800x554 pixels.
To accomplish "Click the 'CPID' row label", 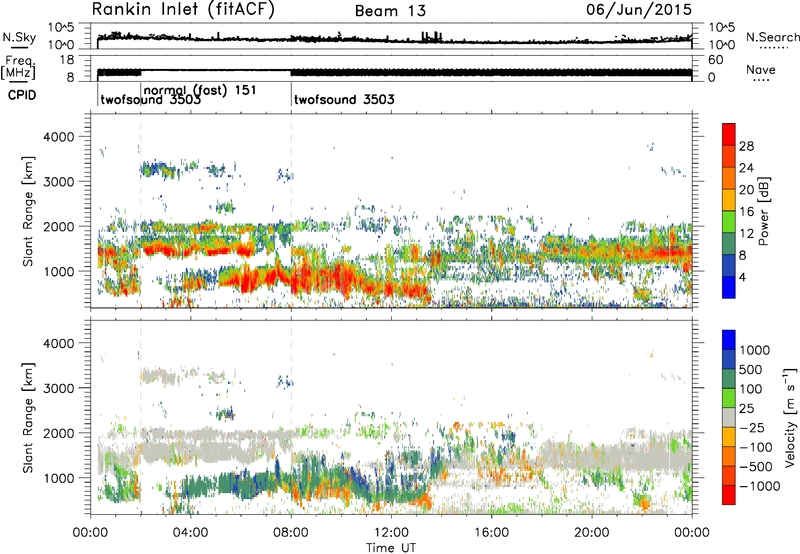I will [x=22, y=95].
